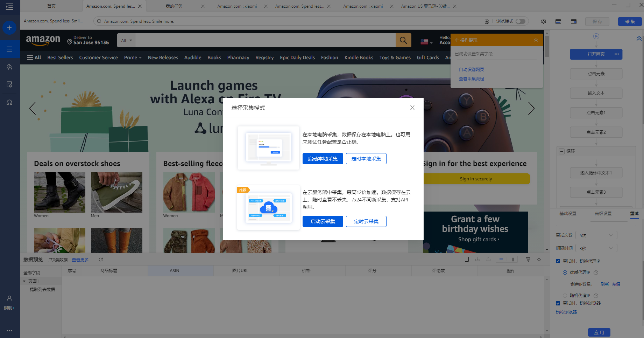Click the refresh icon in data preview
The image size is (644, 338).
click(101, 260)
